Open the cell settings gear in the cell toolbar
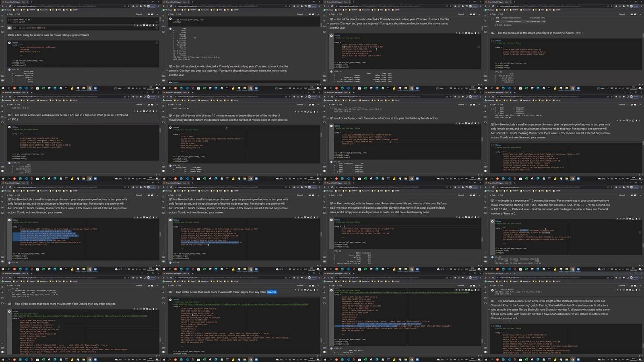This screenshot has height=362, width=644. [147, 25]
